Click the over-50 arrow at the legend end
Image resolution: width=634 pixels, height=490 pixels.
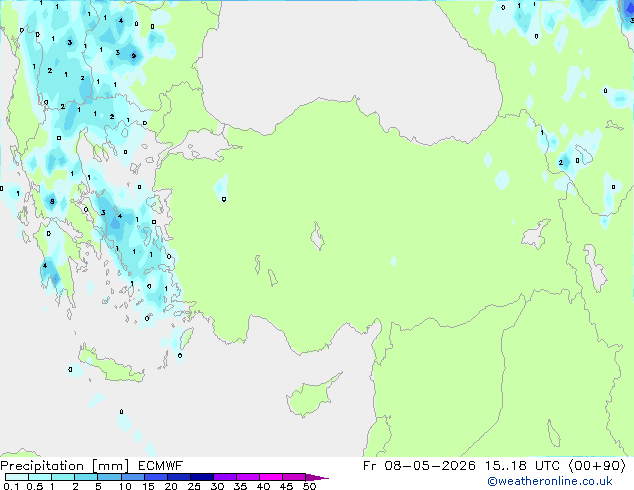(x=317, y=477)
